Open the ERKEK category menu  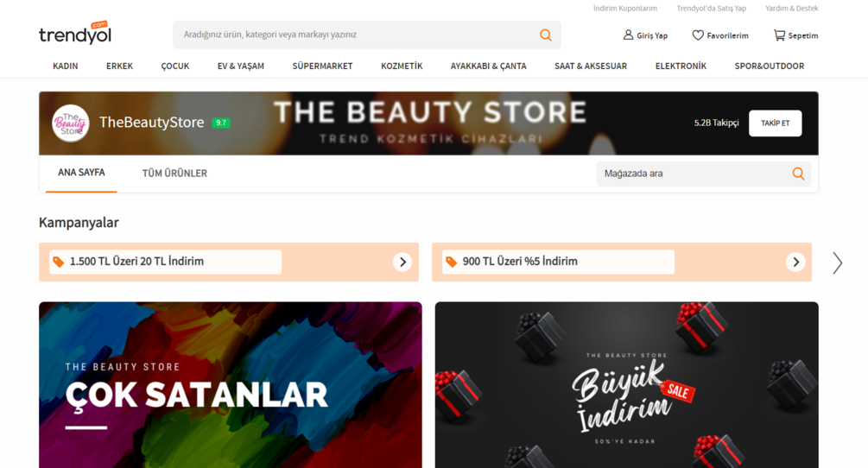coord(119,66)
